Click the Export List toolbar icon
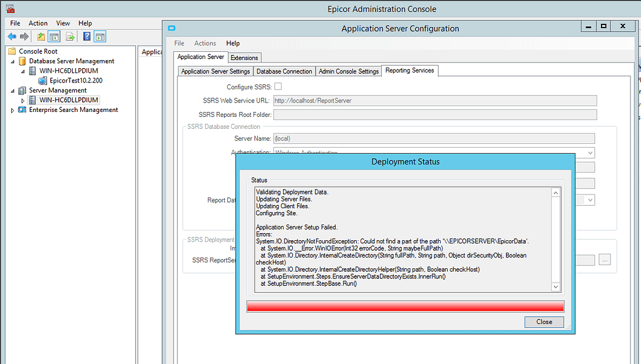Screen dimensions: 641x364 [x=70, y=37]
